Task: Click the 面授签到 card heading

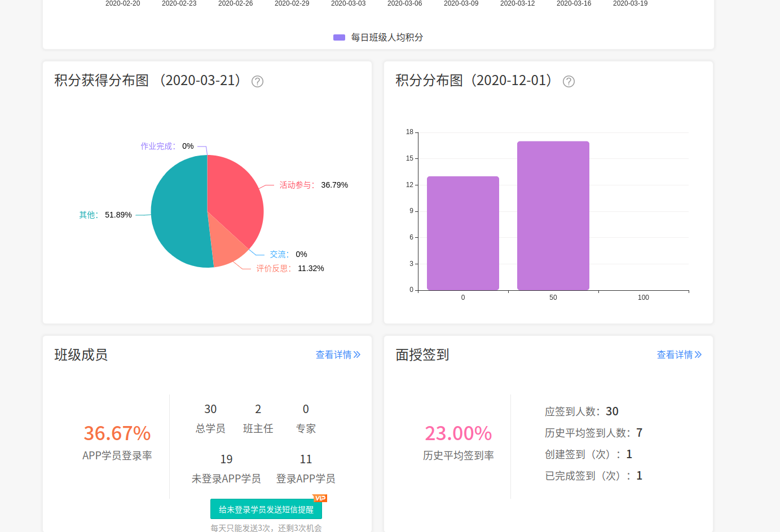Action: tap(422, 354)
